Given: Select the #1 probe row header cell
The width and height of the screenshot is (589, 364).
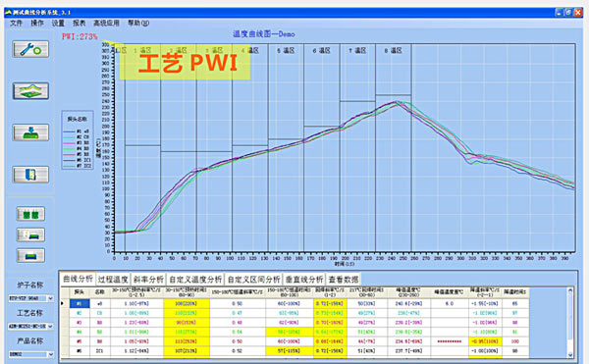Looking at the screenshot, I should [x=79, y=303].
